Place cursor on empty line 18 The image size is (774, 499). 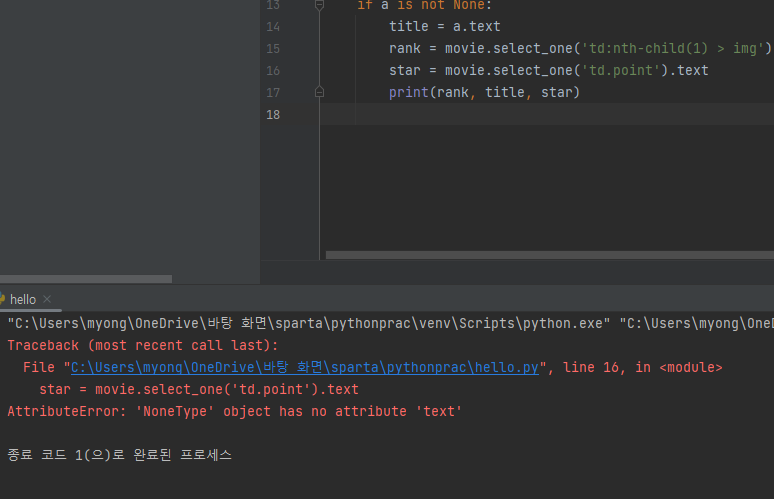pyautogui.click(x=500, y=115)
